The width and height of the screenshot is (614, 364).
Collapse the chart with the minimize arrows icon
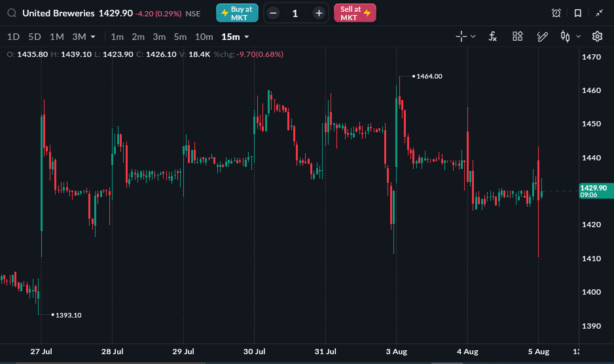click(599, 13)
